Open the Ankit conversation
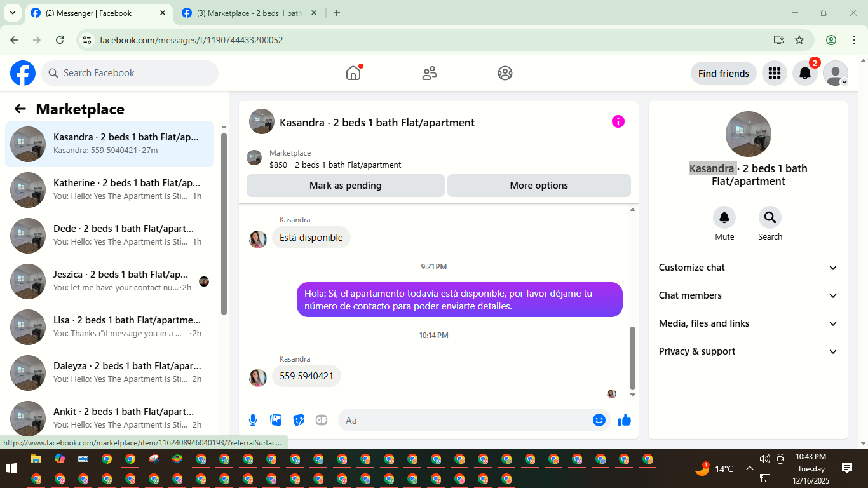 [109, 419]
